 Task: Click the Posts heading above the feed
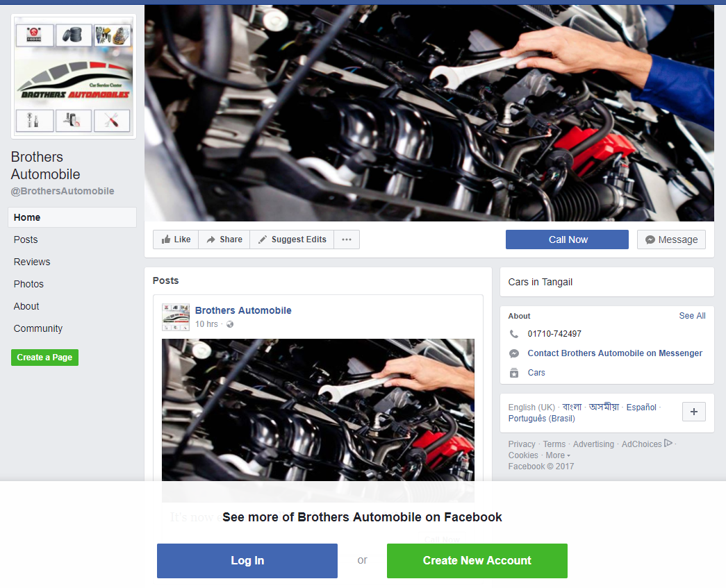click(165, 280)
